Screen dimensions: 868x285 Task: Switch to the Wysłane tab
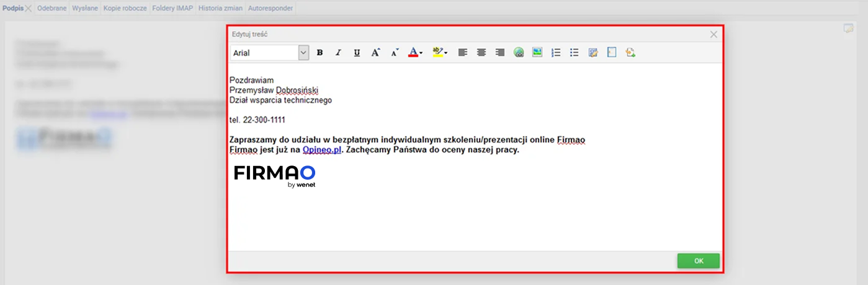[84, 8]
